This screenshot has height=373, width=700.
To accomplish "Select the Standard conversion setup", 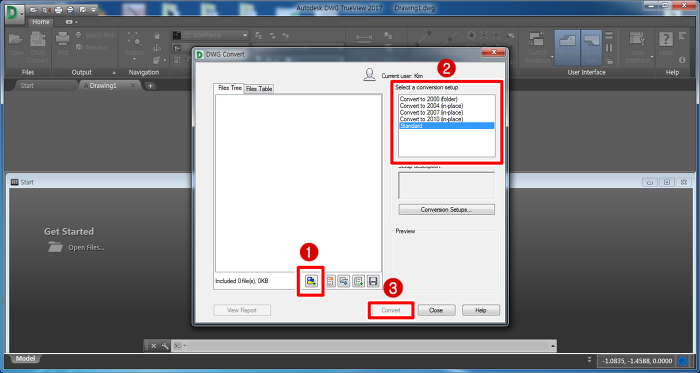I will coord(446,126).
